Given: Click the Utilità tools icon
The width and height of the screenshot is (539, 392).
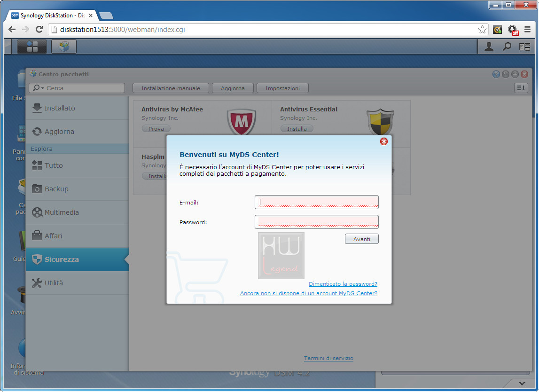Looking at the screenshot, I should click(x=37, y=282).
